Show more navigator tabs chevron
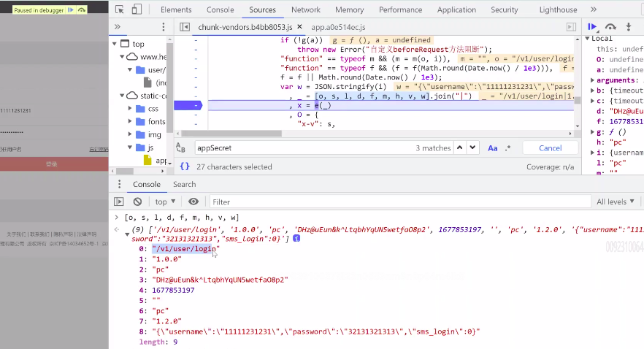Viewport: 644px width, 349px height. click(x=118, y=27)
